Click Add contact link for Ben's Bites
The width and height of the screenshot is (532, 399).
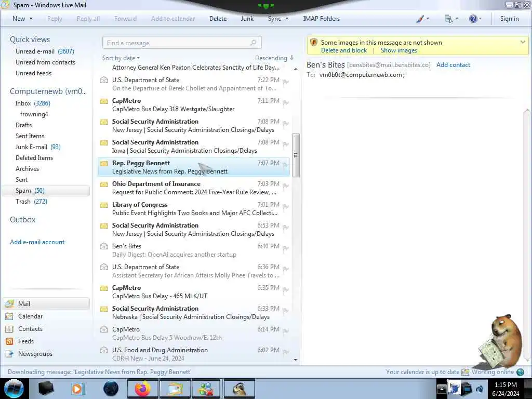tap(453, 65)
